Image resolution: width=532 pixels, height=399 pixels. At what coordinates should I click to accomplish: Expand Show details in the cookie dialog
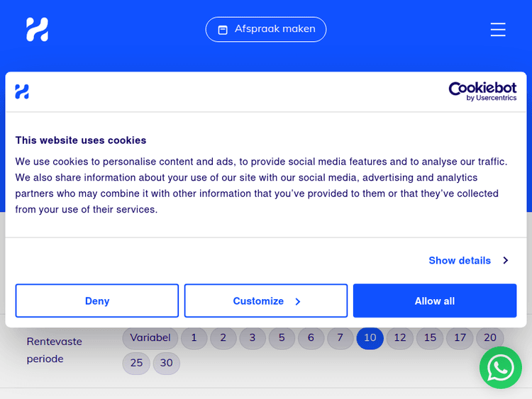click(x=460, y=260)
